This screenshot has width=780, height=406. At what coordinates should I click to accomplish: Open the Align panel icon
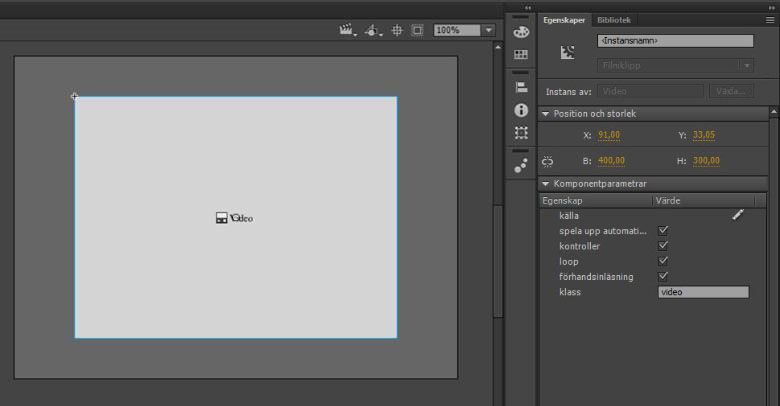click(x=521, y=87)
